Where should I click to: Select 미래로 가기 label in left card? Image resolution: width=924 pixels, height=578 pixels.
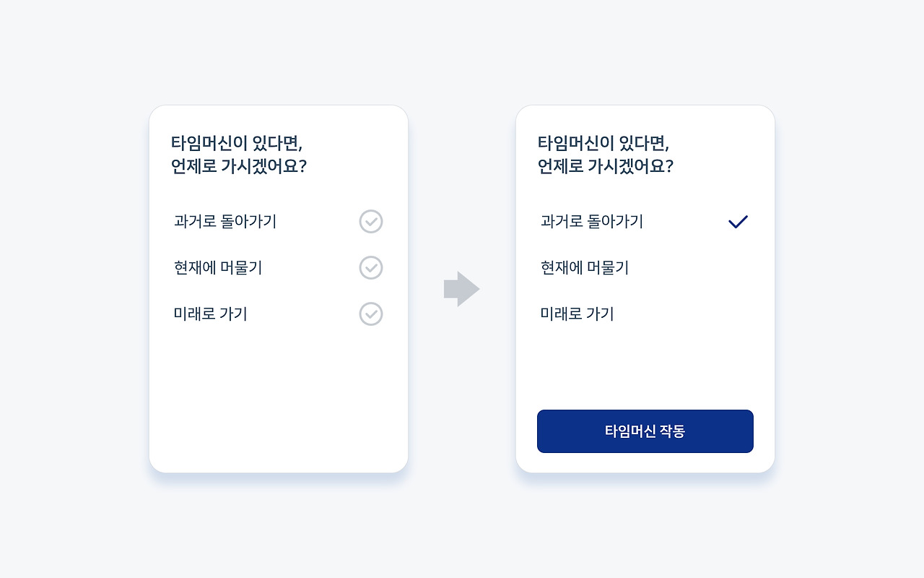click(x=211, y=314)
